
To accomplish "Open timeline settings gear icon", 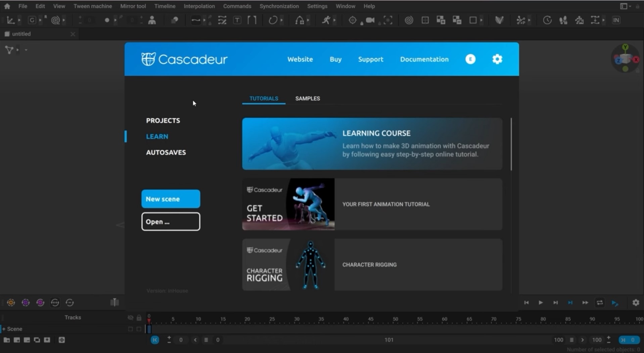I will coord(636,303).
